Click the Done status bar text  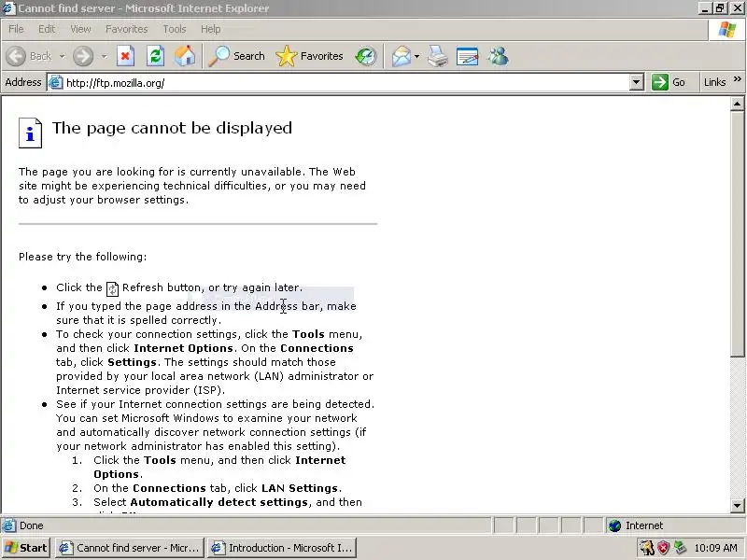(x=32, y=525)
